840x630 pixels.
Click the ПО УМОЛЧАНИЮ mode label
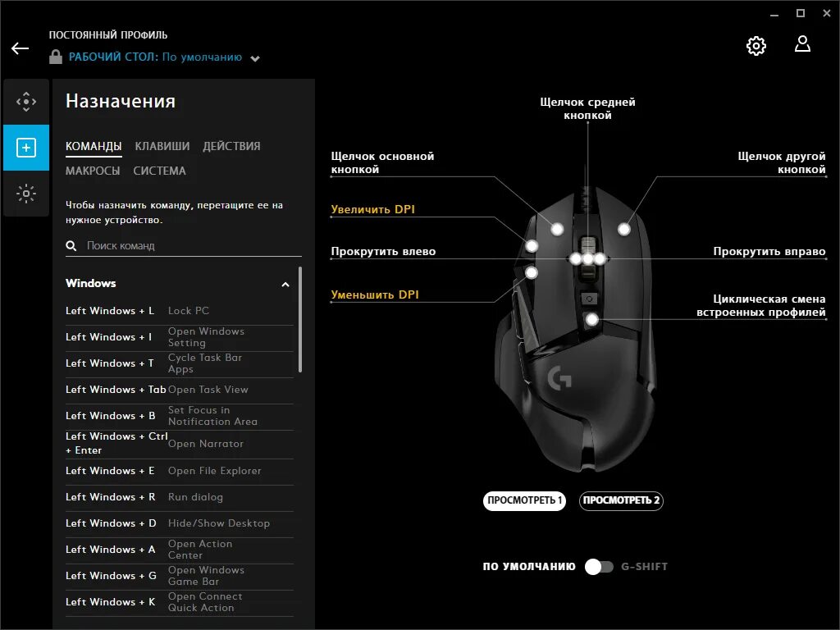529,567
